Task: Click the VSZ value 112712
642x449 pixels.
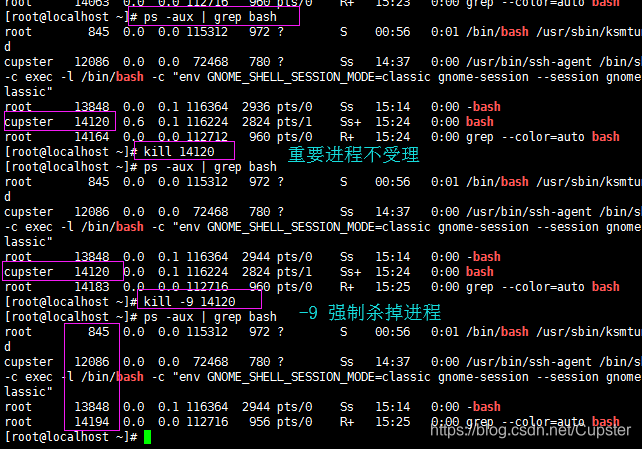Action: coord(207,137)
